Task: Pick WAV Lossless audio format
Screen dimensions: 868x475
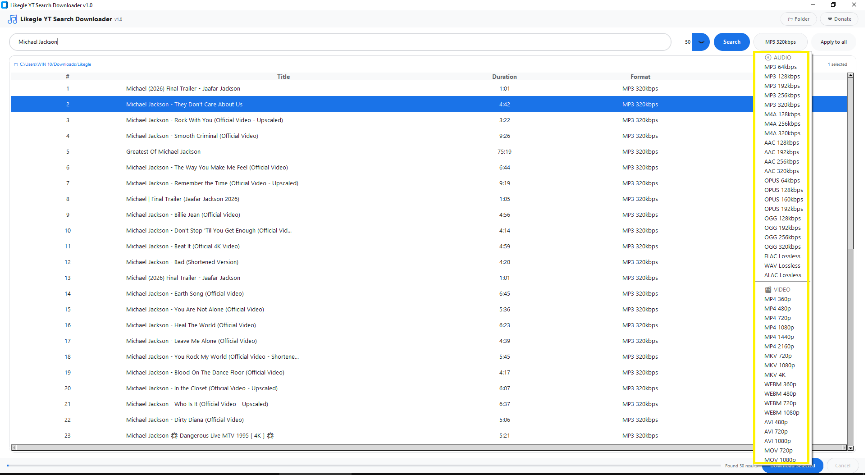Action: pyautogui.click(x=782, y=265)
